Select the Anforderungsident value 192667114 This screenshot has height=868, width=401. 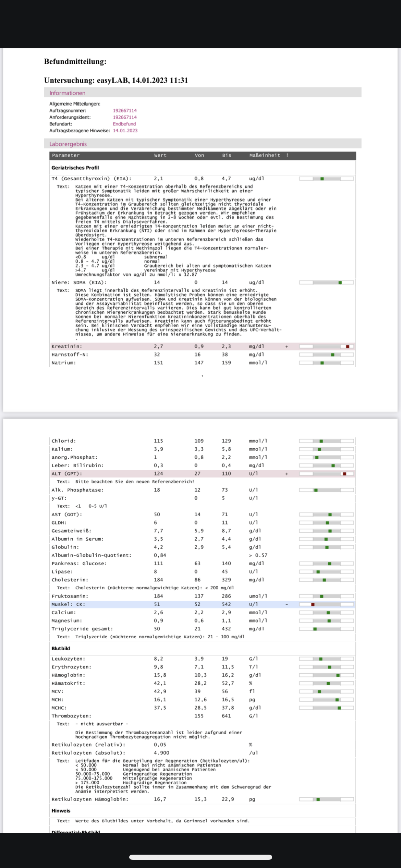(125, 117)
